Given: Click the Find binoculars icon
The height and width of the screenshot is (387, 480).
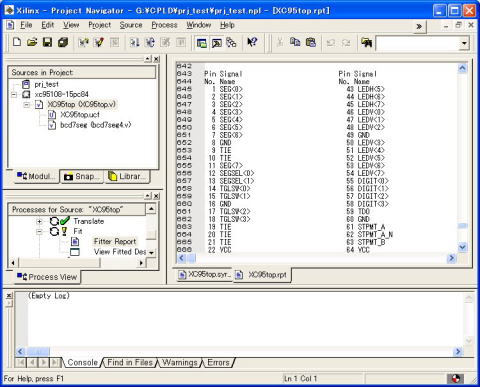Looking at the screenshot, I should pos(366,43).
